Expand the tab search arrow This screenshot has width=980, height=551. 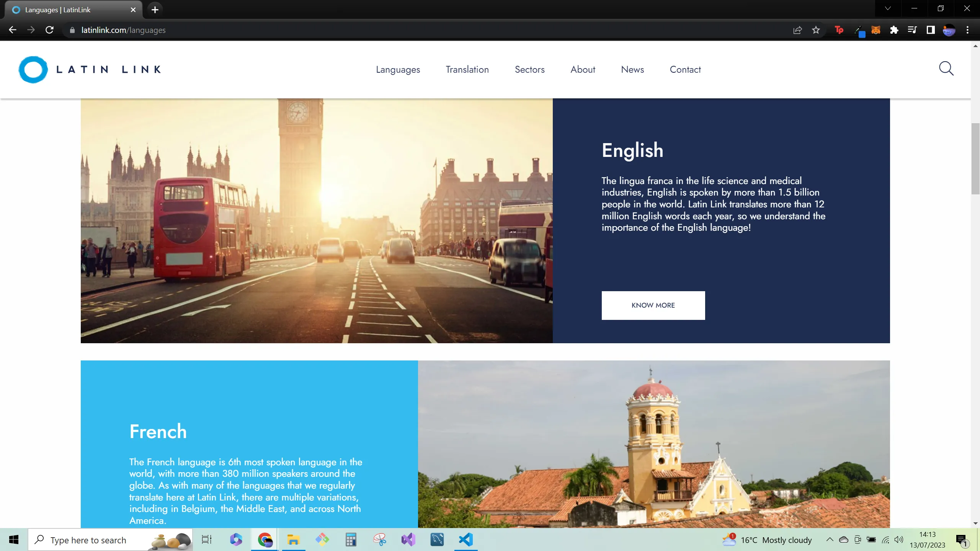click(887, 8)
